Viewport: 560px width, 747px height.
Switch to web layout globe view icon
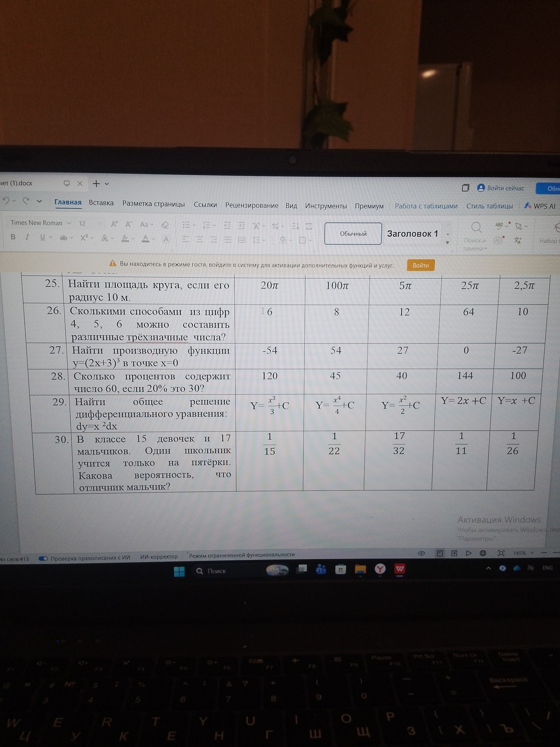[483, 553]
